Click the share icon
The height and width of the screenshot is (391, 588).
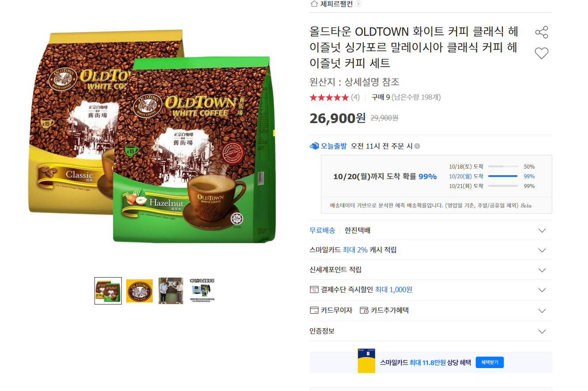point(541,32)
